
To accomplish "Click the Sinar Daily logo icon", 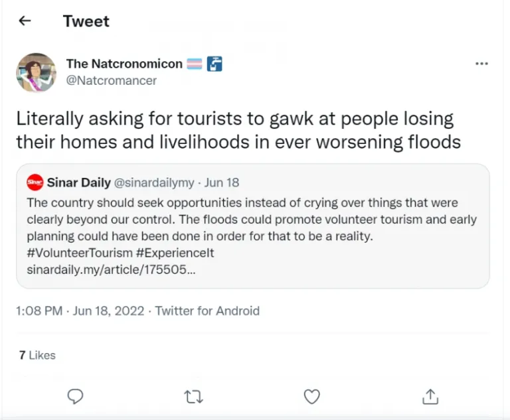I will [x=35, y=182].
